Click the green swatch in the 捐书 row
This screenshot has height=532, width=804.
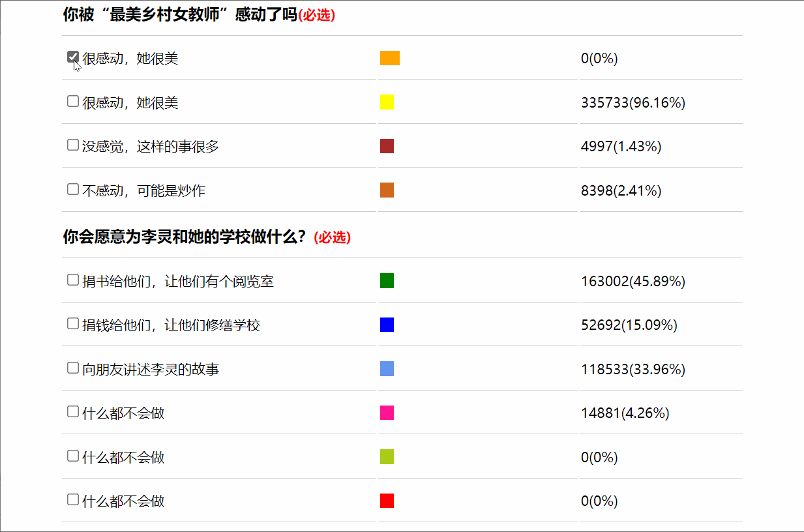[x=387, y=280]
